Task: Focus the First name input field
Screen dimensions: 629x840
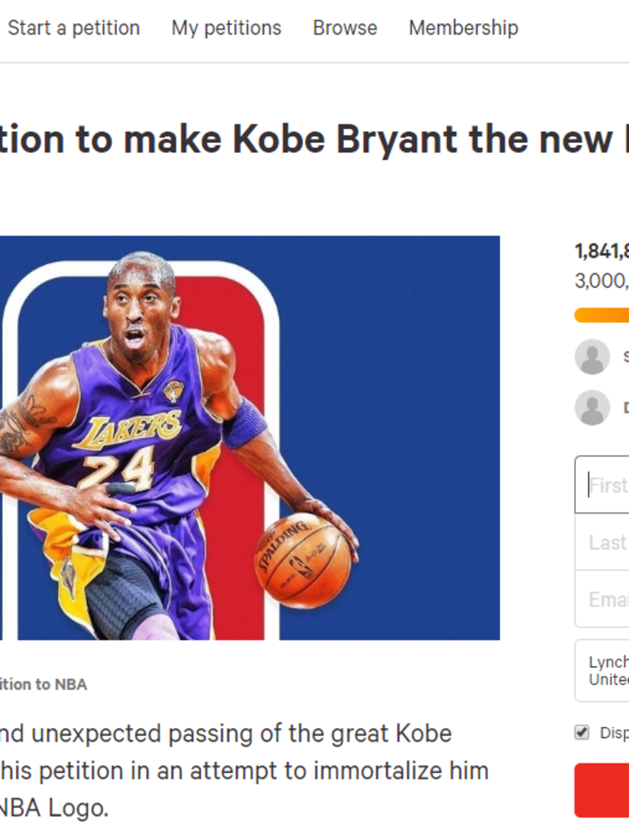Action: [x=602, y=485]
